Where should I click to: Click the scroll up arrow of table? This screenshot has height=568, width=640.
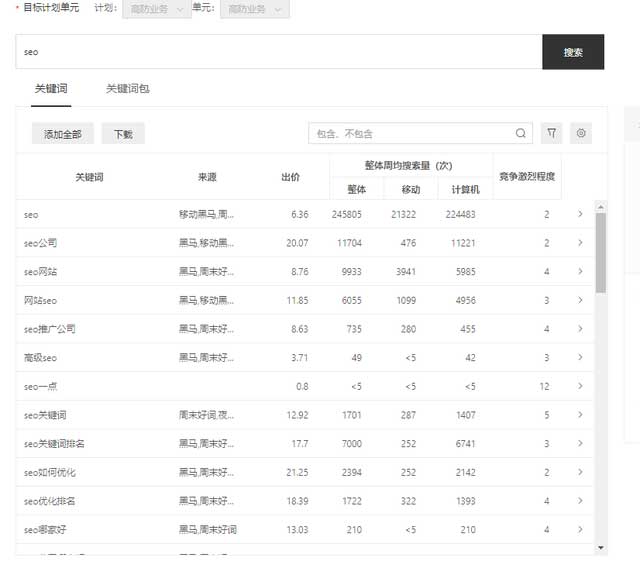coord(600,207)
